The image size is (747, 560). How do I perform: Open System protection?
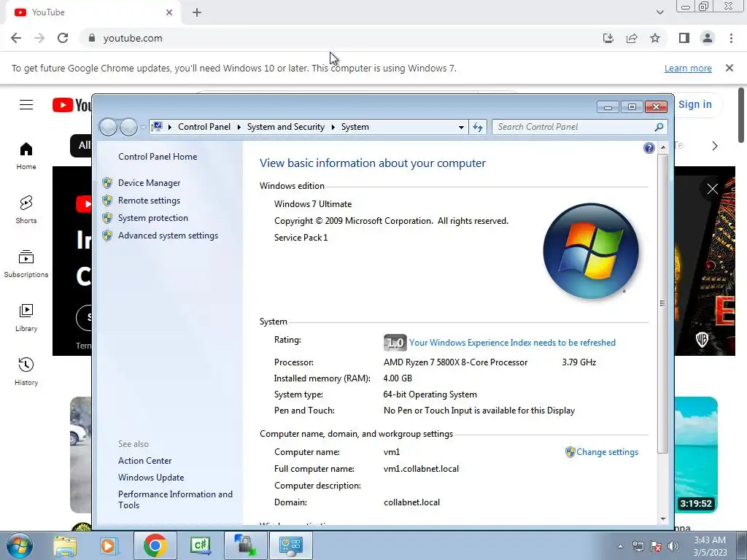pos(153,218)
